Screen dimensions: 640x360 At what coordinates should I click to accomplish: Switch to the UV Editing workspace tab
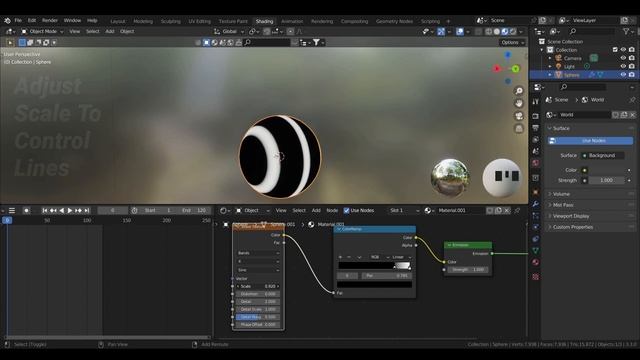(x=200, y=21)
